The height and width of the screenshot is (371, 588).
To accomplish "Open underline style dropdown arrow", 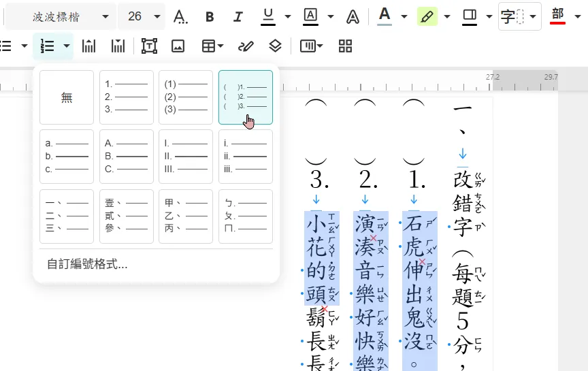I will (288, 16).
